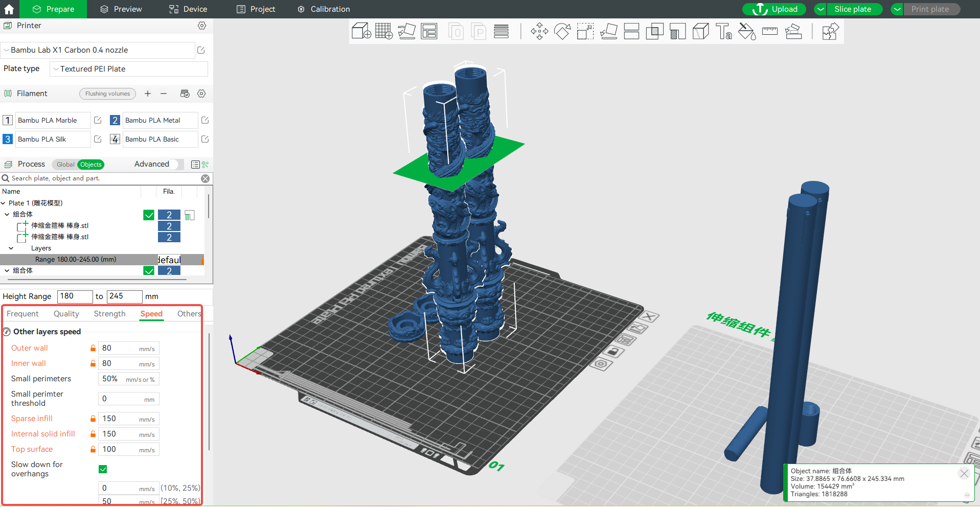Image resolution: width=980 pixels, height=507 pixels.
Task: Toggle printable checkbox for second 组合体
Action: (149, 271)
